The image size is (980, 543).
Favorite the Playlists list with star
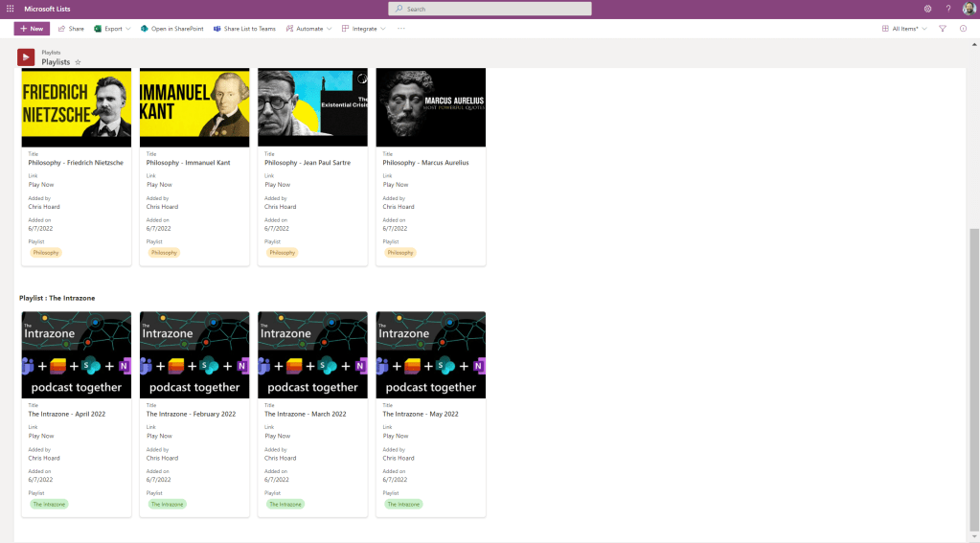tap(78, 62)
